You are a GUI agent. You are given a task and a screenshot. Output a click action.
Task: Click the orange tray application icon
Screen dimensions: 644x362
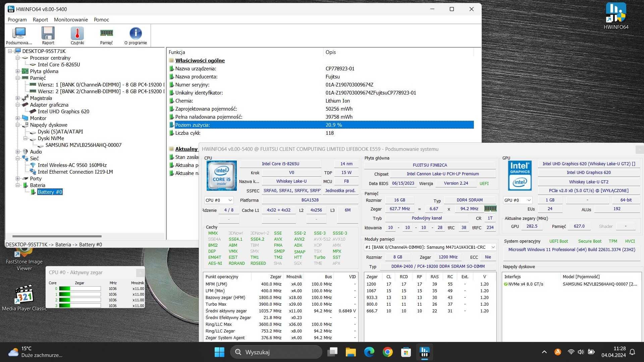[557, 352]
